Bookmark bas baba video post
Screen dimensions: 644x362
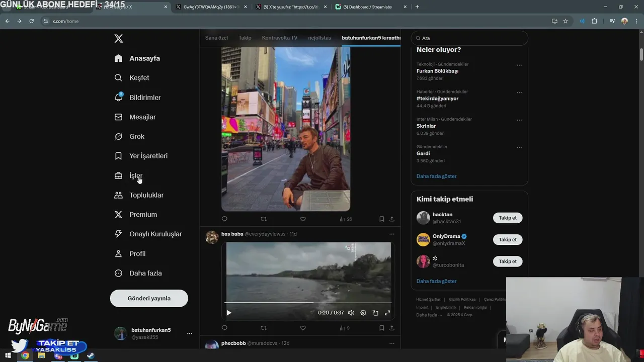coord(382,328)
